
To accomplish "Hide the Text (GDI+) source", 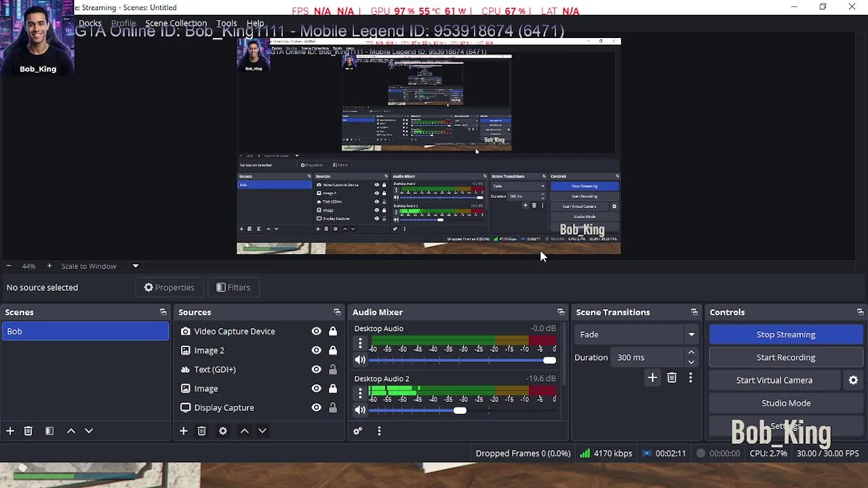I will (x=316, y=369).
